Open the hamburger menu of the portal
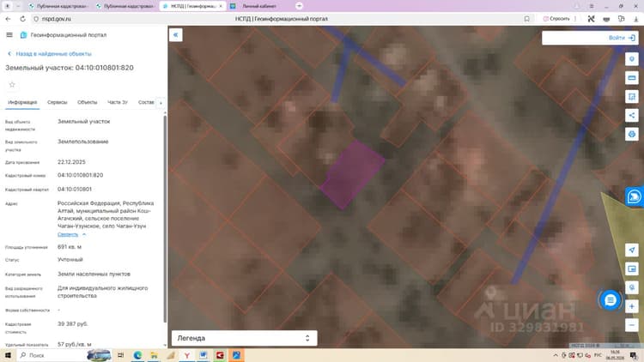This screenshot has width=644, height=362. tap(9, 35)
